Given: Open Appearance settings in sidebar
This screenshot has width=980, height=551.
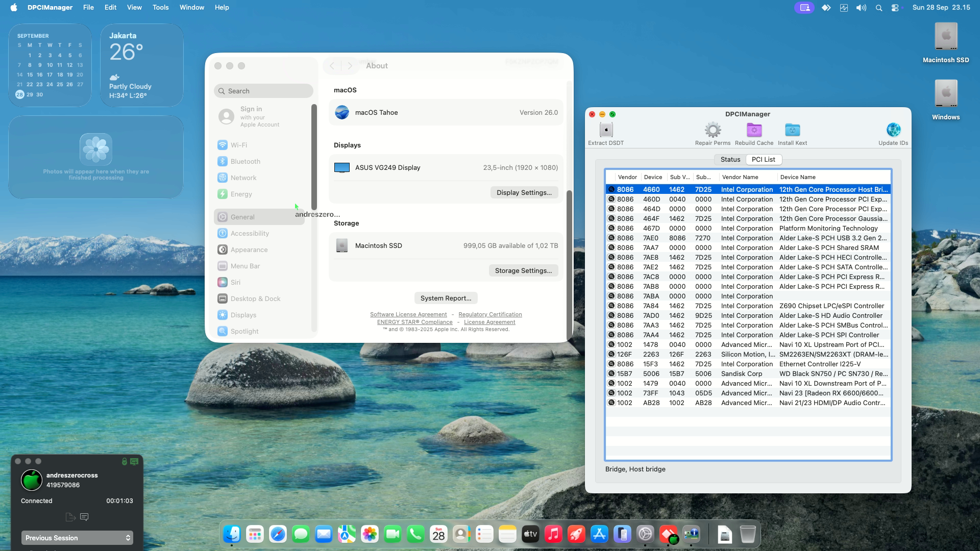Looking at the screenshot, I should tap(260, 250).
